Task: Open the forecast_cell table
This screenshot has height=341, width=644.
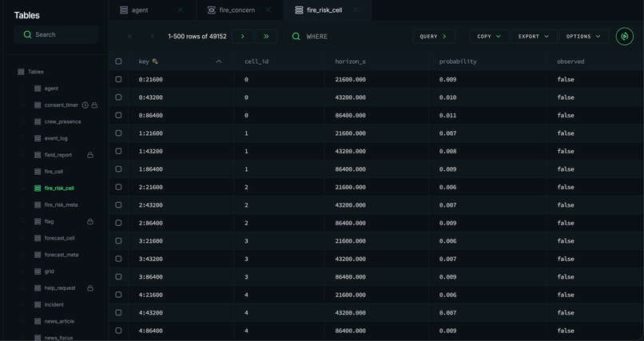Action: point(60,238)
